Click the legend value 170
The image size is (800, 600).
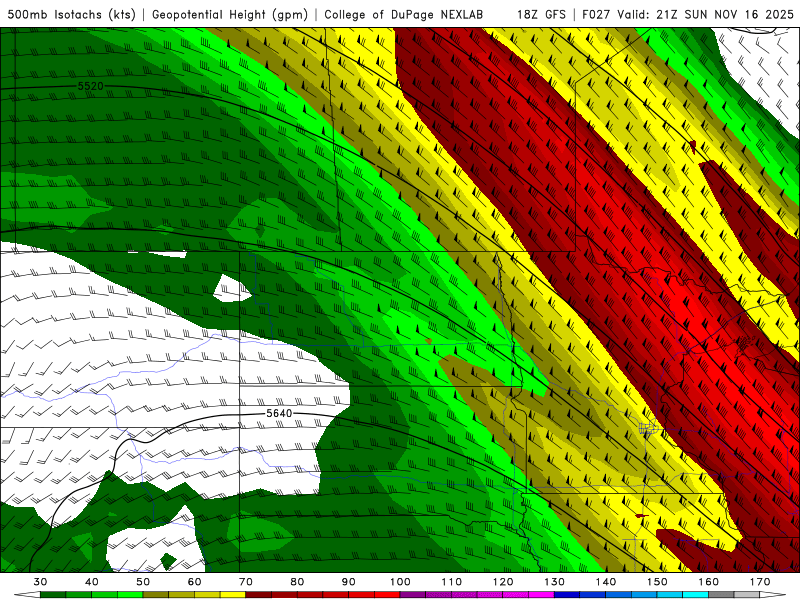[x=760, y=582]
